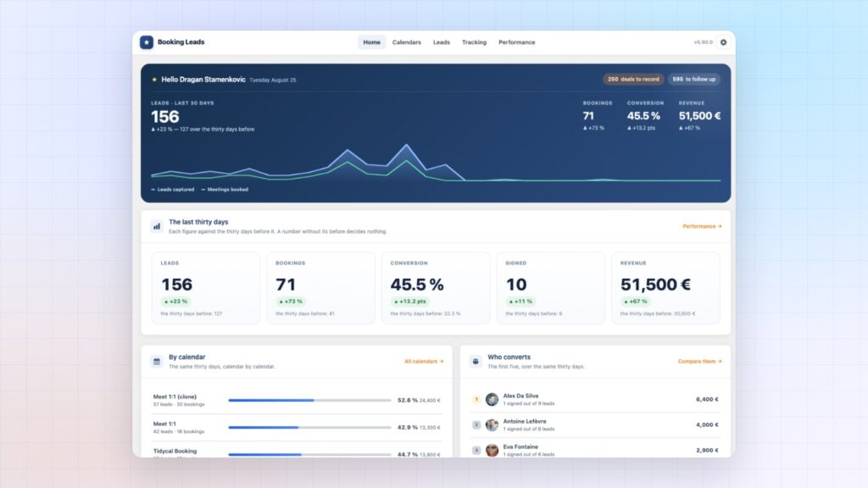
Task: Click the Meetings booked legend entry
Action: (x=225, y=189)
